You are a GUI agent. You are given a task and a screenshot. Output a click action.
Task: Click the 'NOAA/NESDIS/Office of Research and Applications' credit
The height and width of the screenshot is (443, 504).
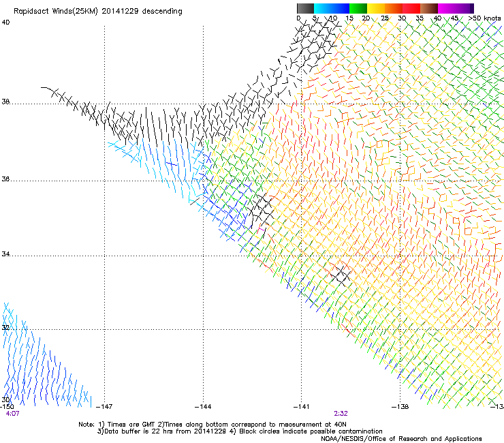[x=401, y=438]
